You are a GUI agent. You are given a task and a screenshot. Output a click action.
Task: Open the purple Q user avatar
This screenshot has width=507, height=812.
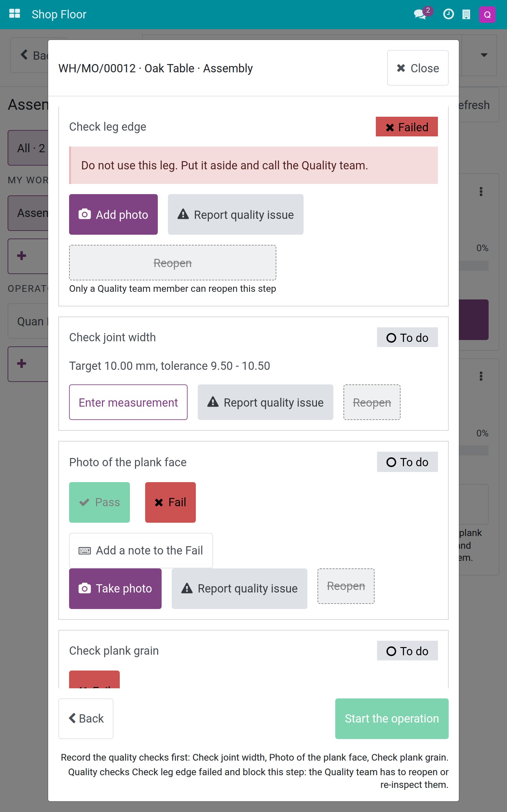click(x=487, y=14)
